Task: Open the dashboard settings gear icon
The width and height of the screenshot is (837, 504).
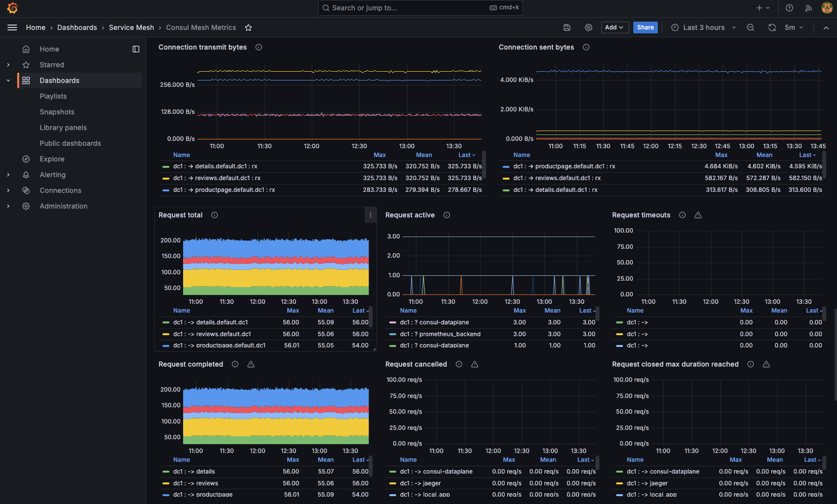Action: 589,27
